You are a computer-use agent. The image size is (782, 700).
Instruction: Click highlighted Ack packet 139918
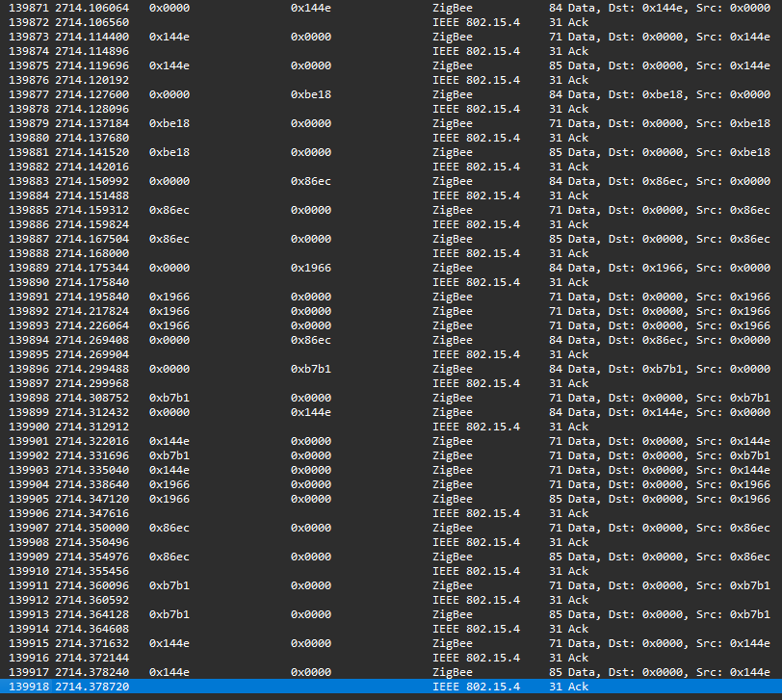coord(391,687)
